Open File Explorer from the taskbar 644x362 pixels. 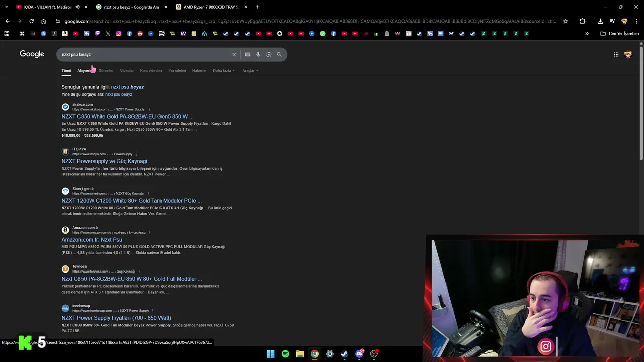300,354
